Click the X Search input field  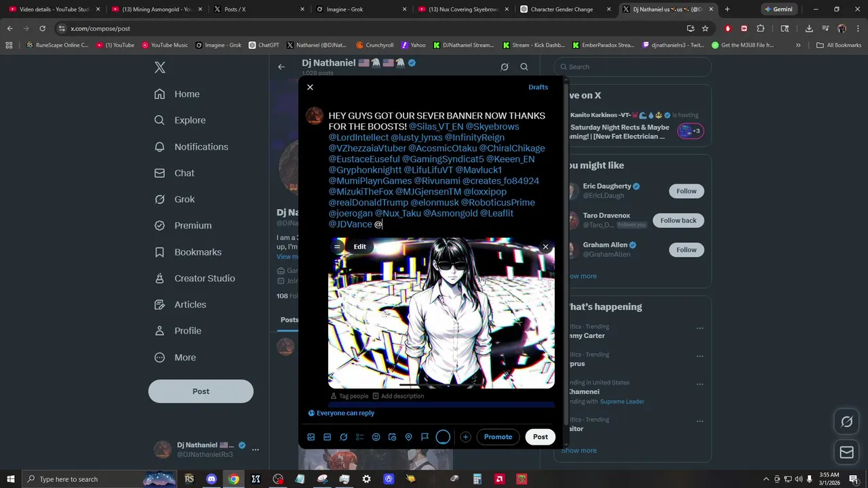pyautogui.click(x=633, y=67)
